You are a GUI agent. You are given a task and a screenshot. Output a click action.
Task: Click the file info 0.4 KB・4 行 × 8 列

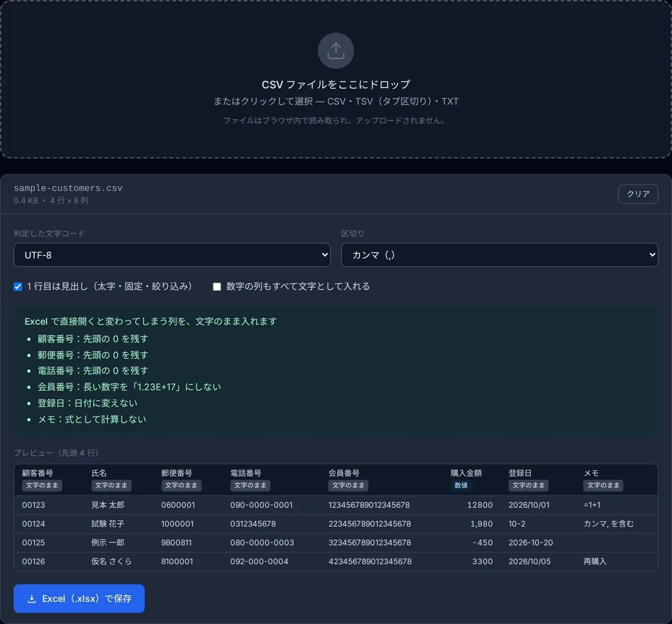click(x=51, y=201)
